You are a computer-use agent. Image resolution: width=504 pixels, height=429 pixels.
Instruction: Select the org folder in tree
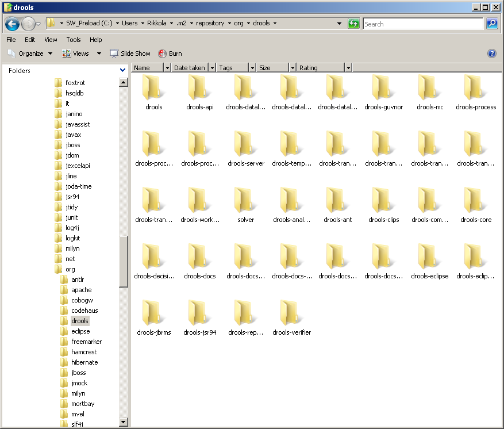[70, 269]
